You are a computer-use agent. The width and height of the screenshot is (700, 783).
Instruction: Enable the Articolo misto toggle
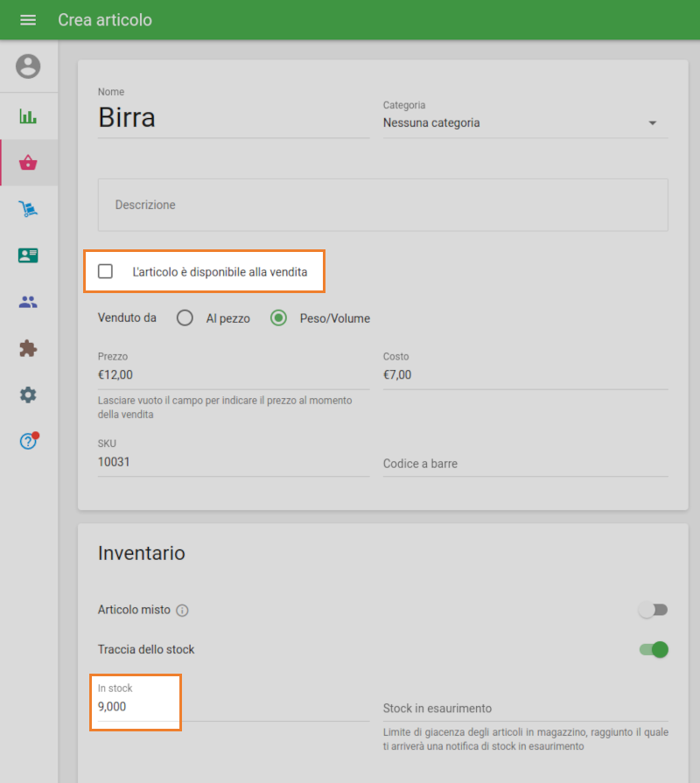[x=653, y=610]
